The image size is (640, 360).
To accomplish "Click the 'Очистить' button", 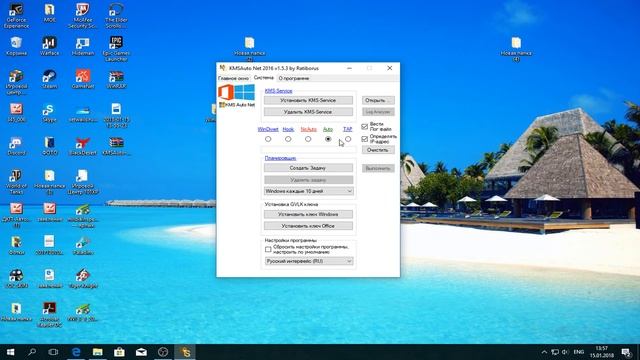I will pyautogui.click(x=378, y=150).
